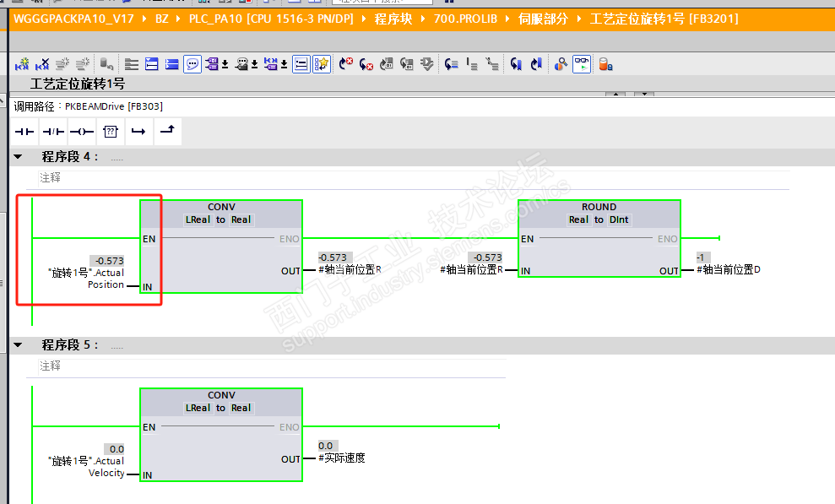Click the block title 工艺定位旋转1号
The width and height of the screenshot is (835, 504).
(78, 84)
